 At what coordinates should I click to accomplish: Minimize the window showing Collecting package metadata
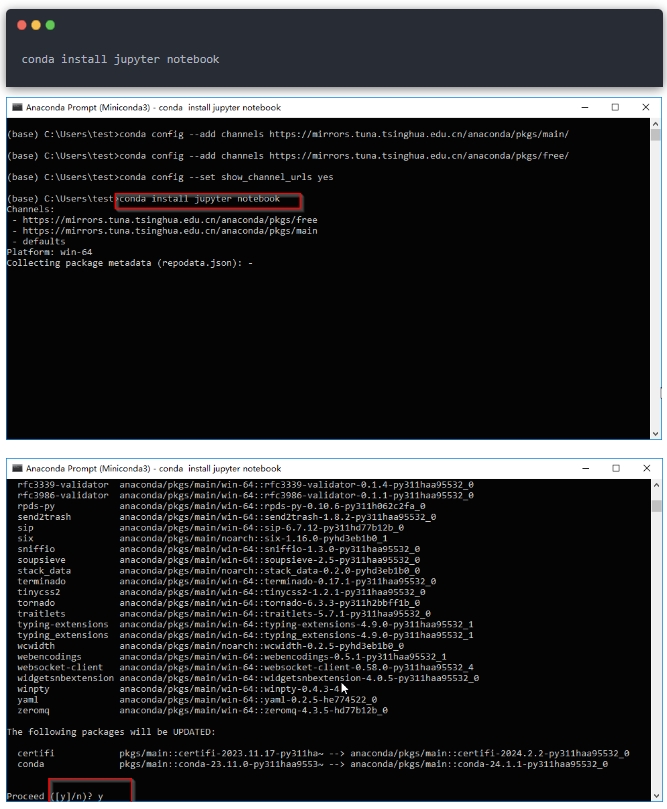pyautogui.click(x=585, y=107)
